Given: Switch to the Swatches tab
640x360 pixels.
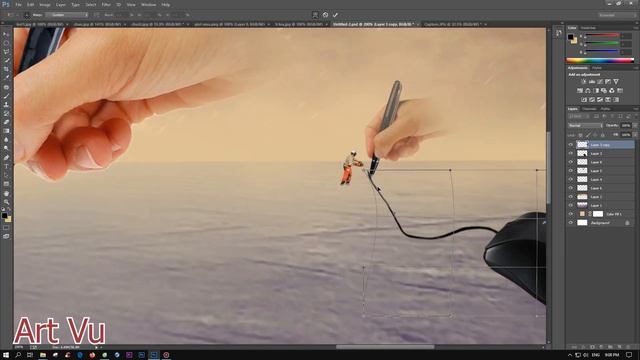Looking at the screenshot, I should coord(588,28).
